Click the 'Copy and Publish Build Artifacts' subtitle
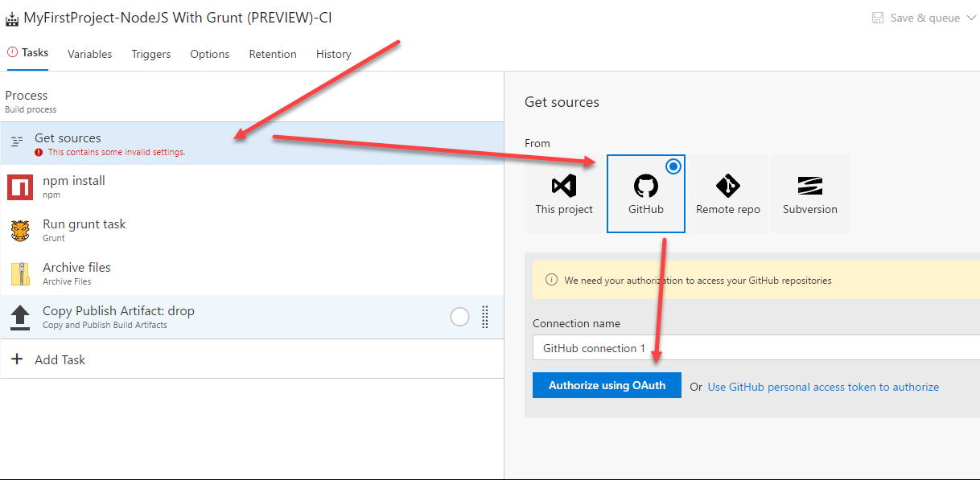The width and height of the screenshot is (980, 480). pos(105,325)
